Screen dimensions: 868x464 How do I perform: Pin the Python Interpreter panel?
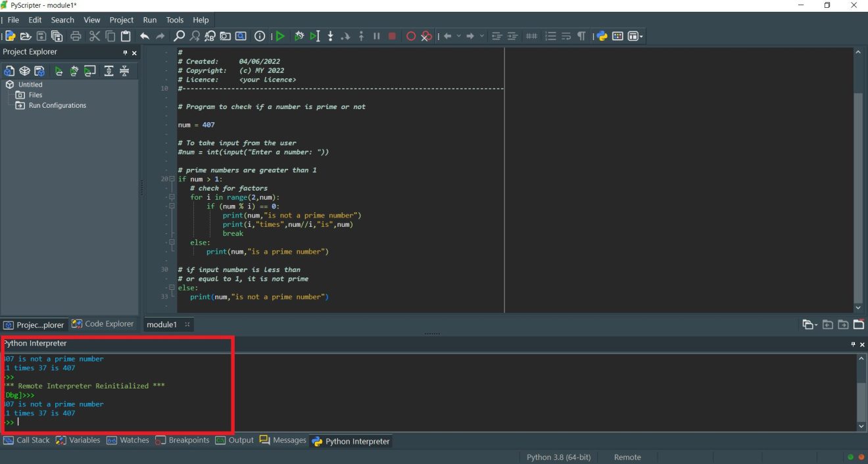tap(852, 344)
